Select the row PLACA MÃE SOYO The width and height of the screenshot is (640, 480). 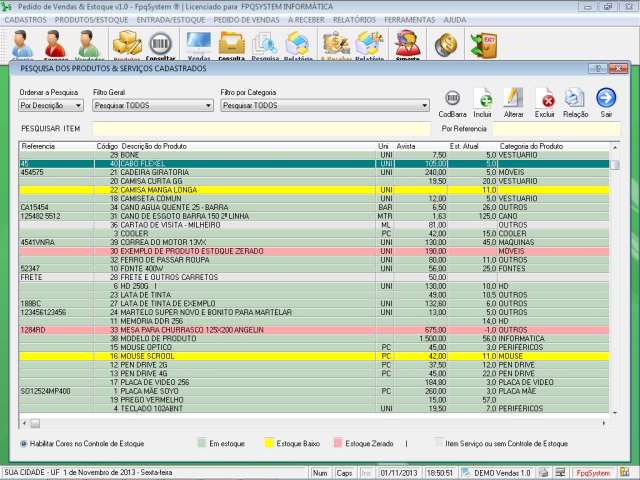[314, 391]
